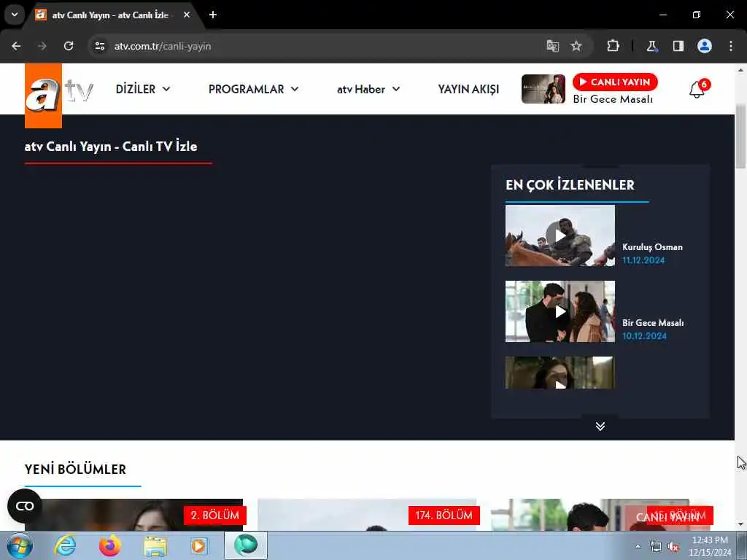Open a new browser tab

[x=213, y=15]
